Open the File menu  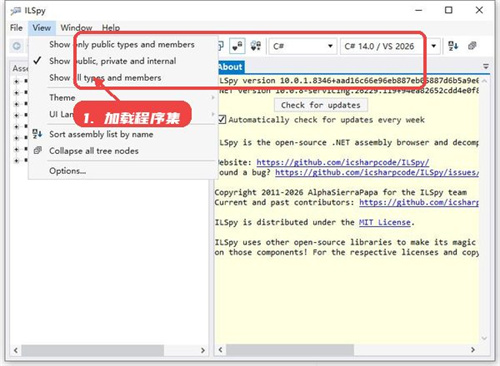(x=16, y=28)
